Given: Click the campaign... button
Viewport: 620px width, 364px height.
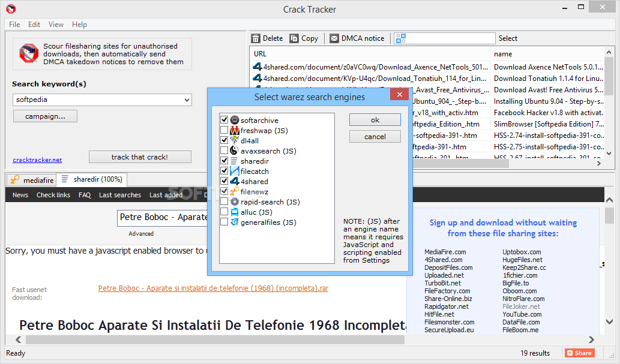Looking at the screenshot, I should coord(45,116).
